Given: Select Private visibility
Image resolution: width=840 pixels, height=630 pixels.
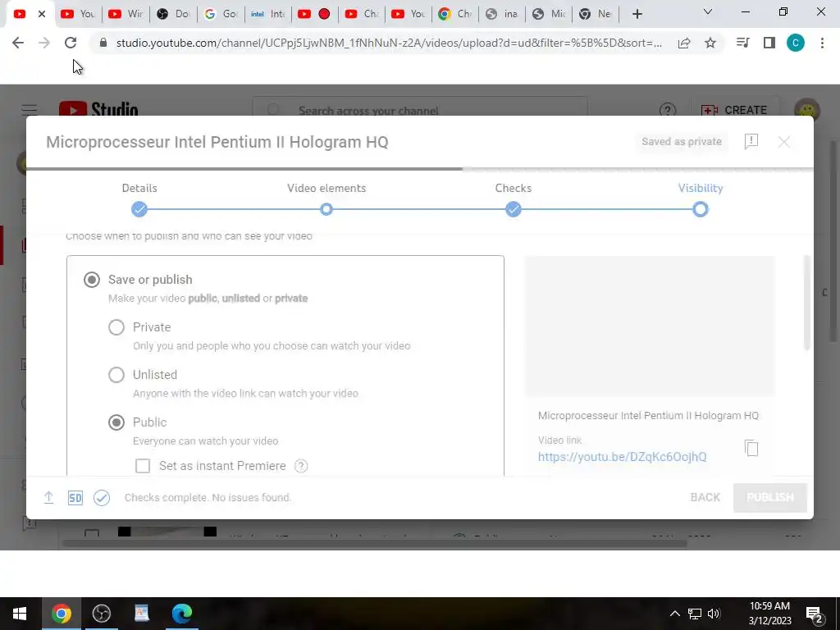Looking at the screenshot, I should (x=116, y=327).
